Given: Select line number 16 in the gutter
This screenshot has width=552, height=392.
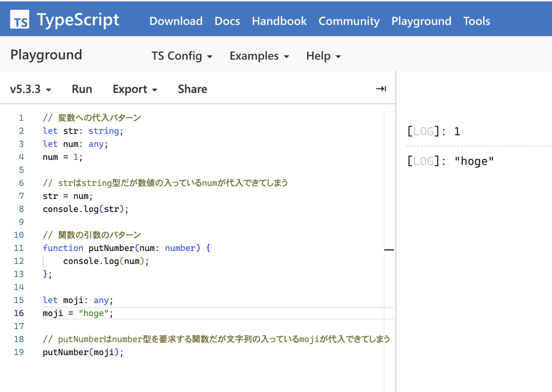Looking at the screenshot, I should [x=19, y=313].
